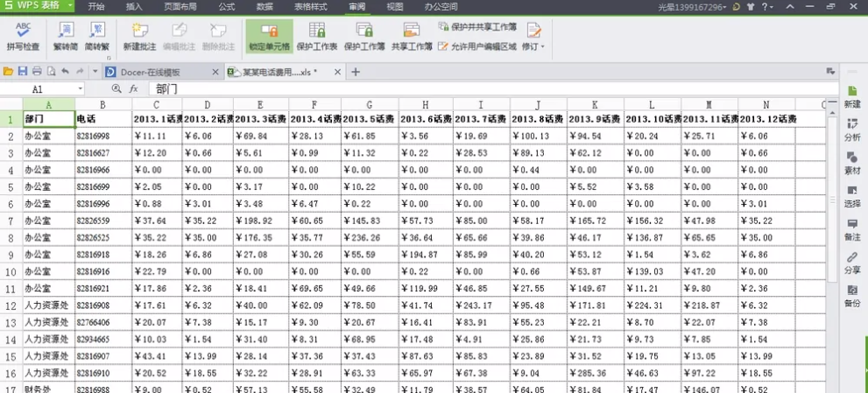Save the file with floppy icon

(x=23, y=72)
